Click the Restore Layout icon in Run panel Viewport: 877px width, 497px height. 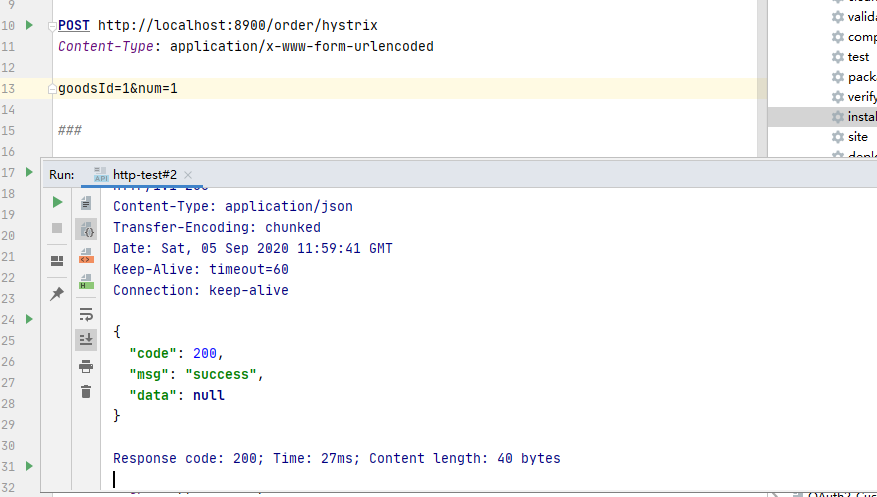pyautogui.click(x=57, y=261)
